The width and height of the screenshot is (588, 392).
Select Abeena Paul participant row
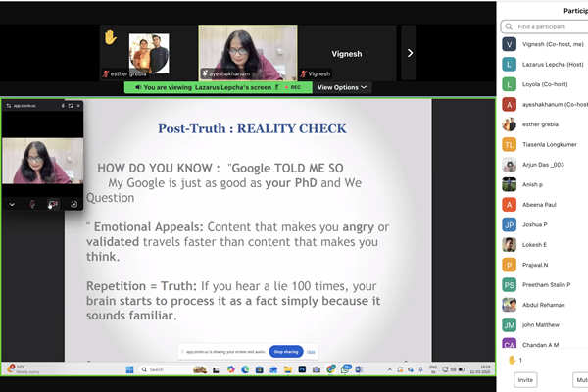click(545, 205)
